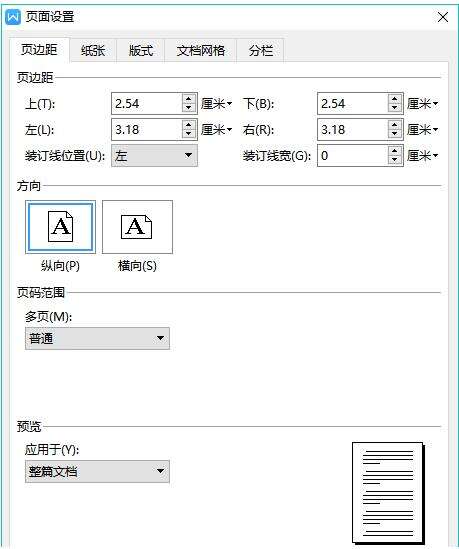Click the top margin 上(T) input field
Screen dimensions: 459x549
click(147, 104)
